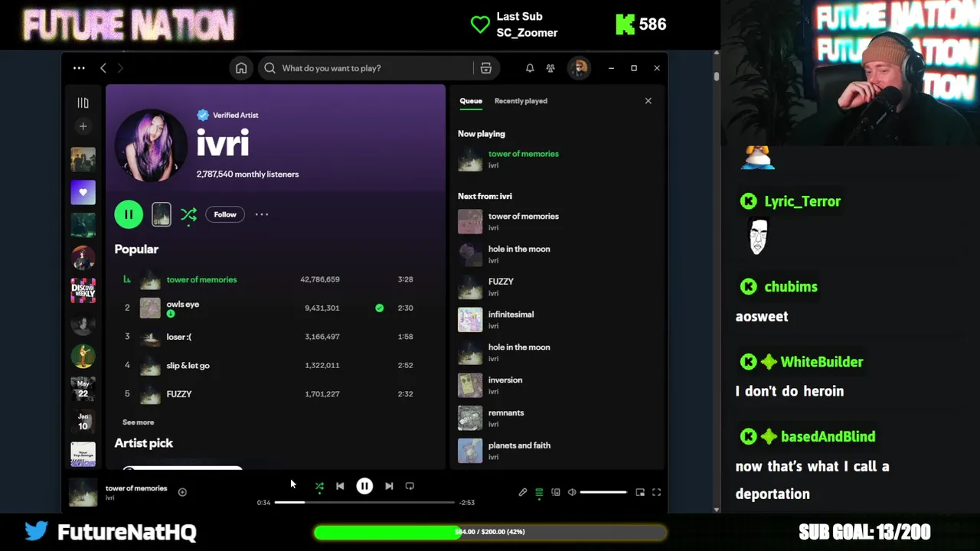Screen dimensions: 980x551
Task: Add current song to Liked Songs plus icon
Action: pyautogui.click(x=182, y=492)
